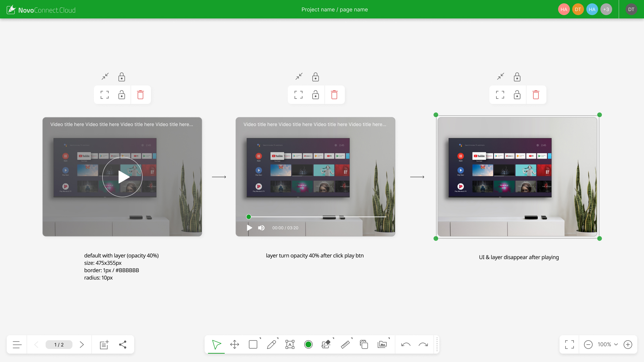Viewport: 644px width, 362px height.
Task: Pick the eraser tool
Action: click(326, 345)
